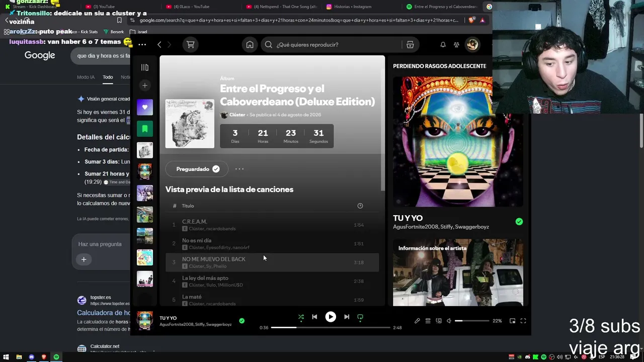Click the Información sobre el artista card
The image size is (644, 362).
click(x=458, y=273)
